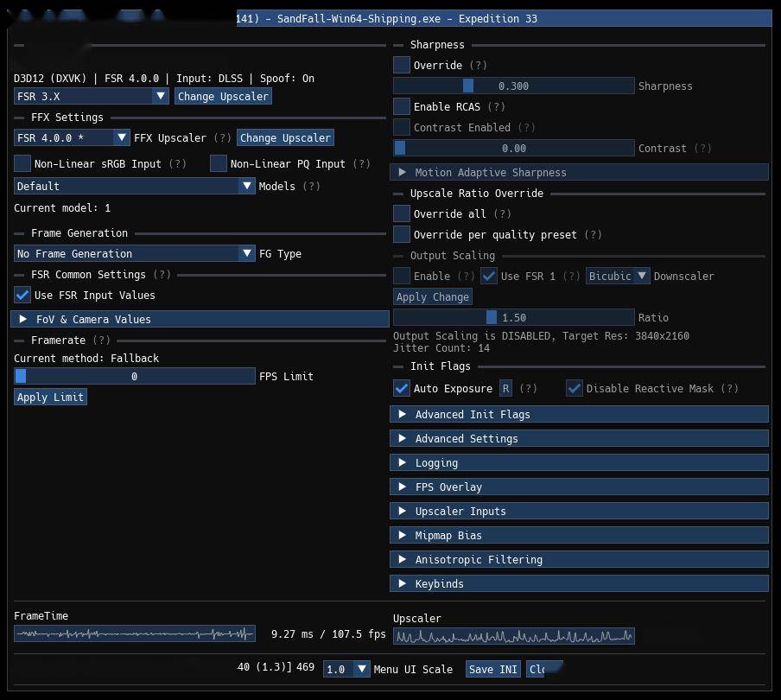The width and height of the screenshot is (781, 700).
Task: Expand the FPS Overlay section
Action: [580, 487]
